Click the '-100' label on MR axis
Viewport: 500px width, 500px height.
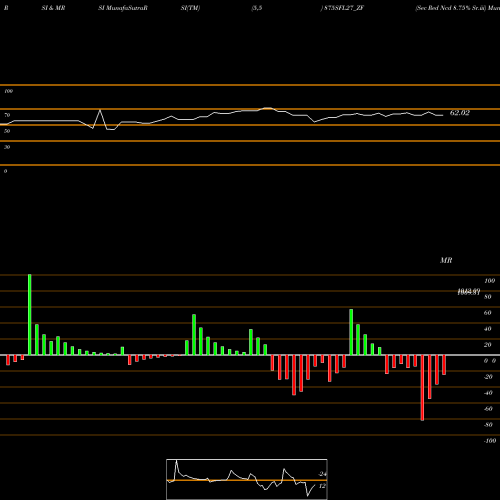pyautogui.click(x=490, y=441)
